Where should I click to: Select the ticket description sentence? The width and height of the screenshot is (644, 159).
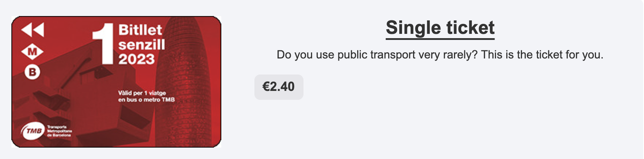click(440, 55)
